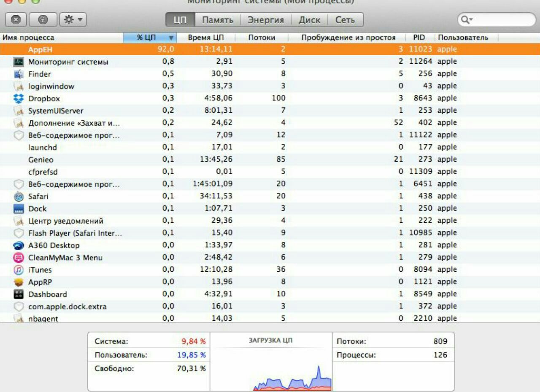Click the Дополнение «Захват и…» process icon

click(x=19, y=123)
